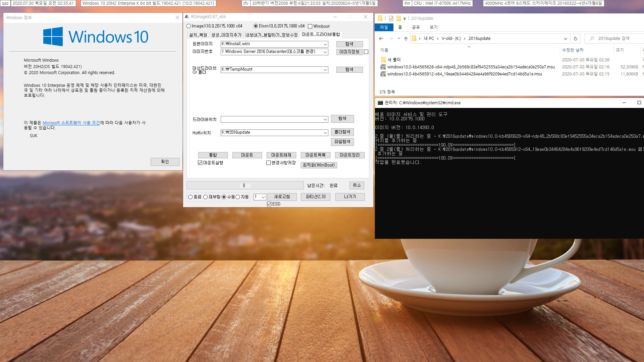This screenshot has width=644, height=362.
Task: Select the 종료 radio option
Action: [191, 197]
